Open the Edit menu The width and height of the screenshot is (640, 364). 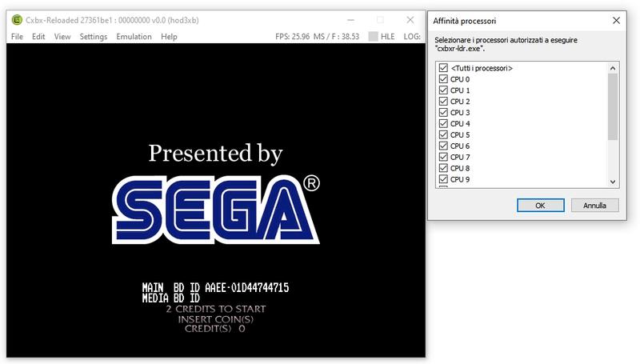tap(38, 37)
